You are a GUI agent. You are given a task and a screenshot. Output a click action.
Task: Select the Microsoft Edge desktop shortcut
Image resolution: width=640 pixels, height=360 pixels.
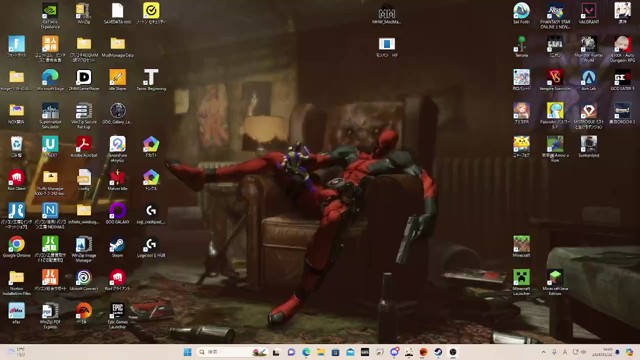point(50,80)
